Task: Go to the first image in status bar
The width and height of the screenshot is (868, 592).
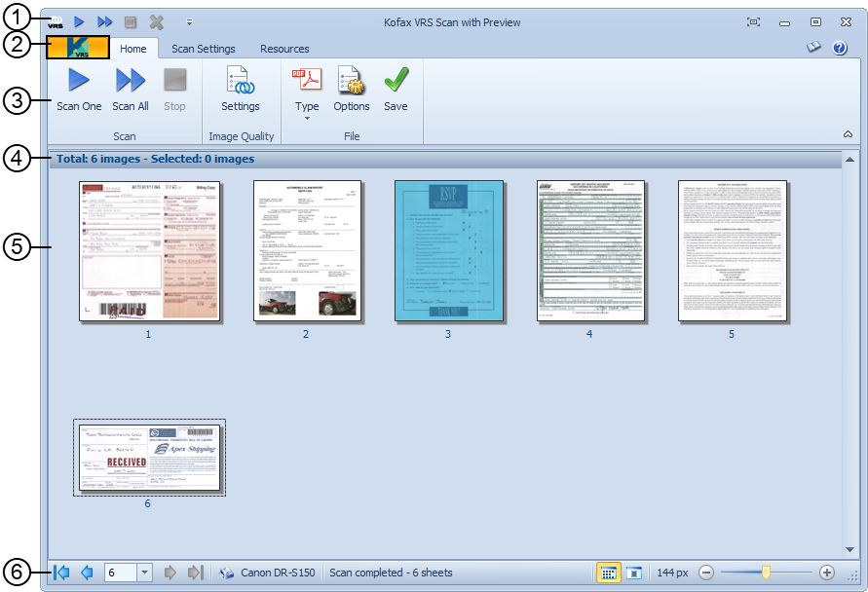Action: tap(61, 573)
